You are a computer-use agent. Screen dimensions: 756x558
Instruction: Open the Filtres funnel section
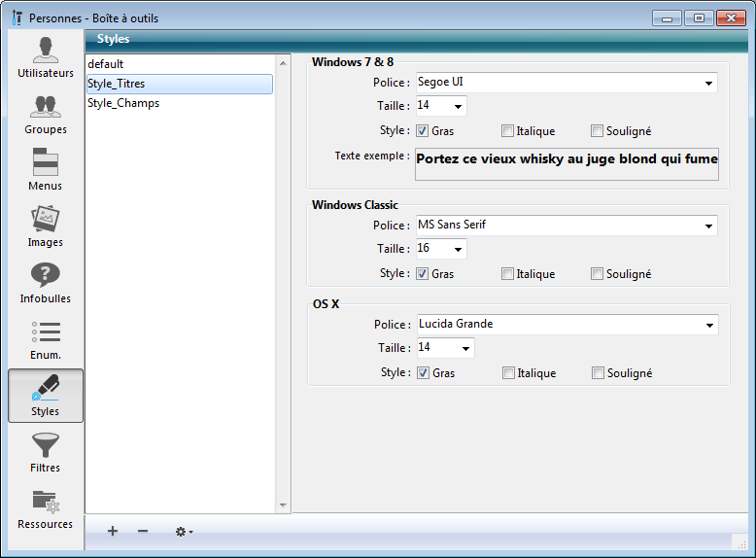click(x=45, y=452)
